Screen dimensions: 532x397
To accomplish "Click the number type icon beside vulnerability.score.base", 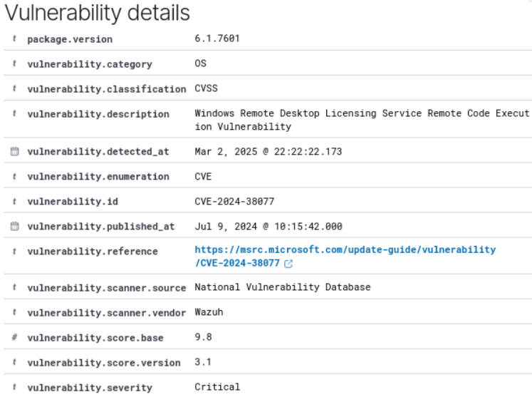I will [14, 337].
